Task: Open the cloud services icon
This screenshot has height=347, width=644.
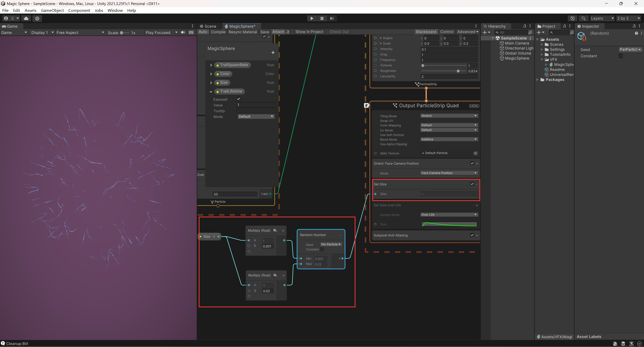Action: 26,18
